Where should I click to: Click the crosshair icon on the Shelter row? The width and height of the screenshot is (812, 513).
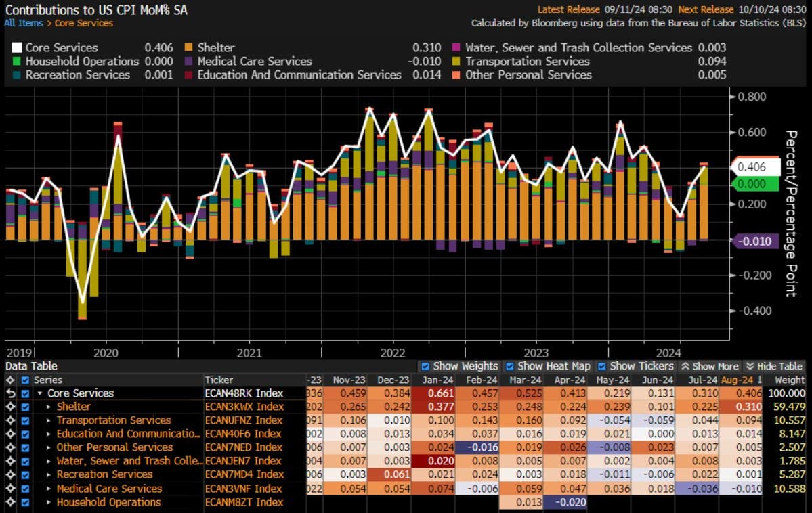9,407
